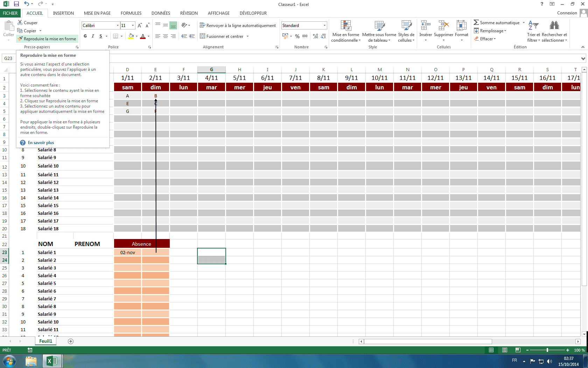The height and width of the screenshot is (368, 588).
Task: Add a new sheet with plus icon
Action: point(71,341)
